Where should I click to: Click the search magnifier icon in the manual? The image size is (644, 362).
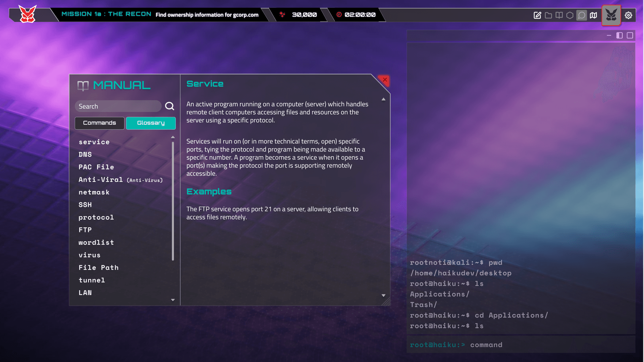tap(169, 106)
